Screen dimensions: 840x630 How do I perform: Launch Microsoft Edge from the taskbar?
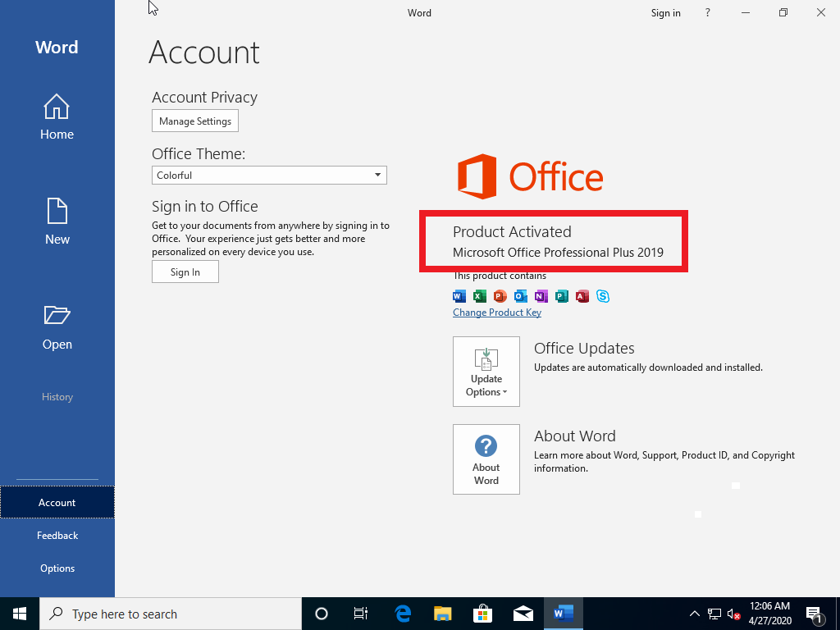pyautogui.click(x=403, y=614)
